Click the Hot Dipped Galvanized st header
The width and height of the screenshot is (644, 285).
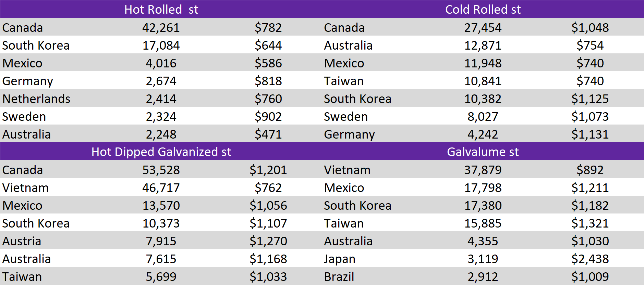pyautogui.click(x=161, y=152)
